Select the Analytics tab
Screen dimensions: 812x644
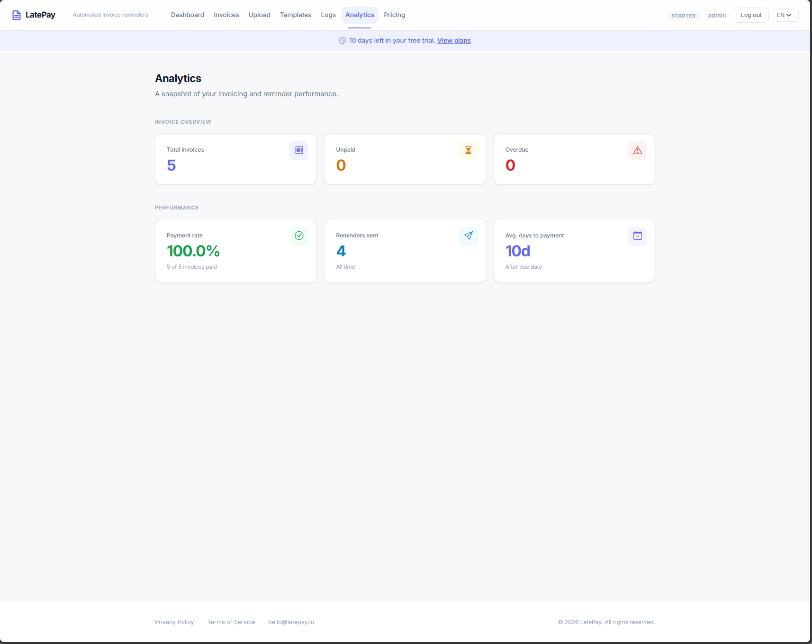pyautogui.click(x=360, y=15)
